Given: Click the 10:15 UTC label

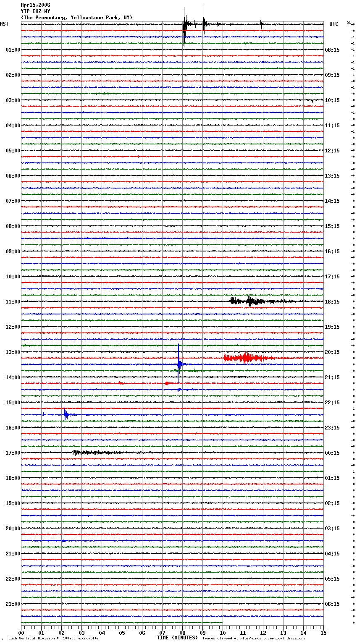Looking at the screenshot, I should pos(332,100).
